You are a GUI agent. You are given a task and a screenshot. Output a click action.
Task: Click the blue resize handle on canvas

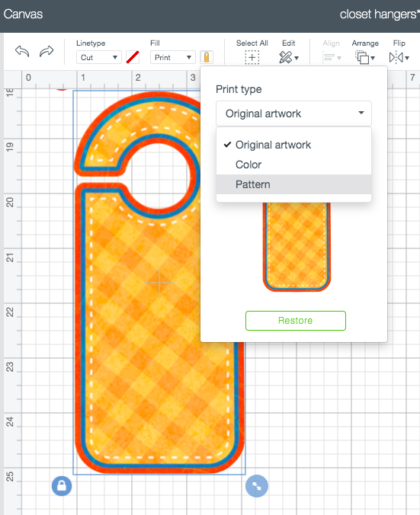pos(257,486)
